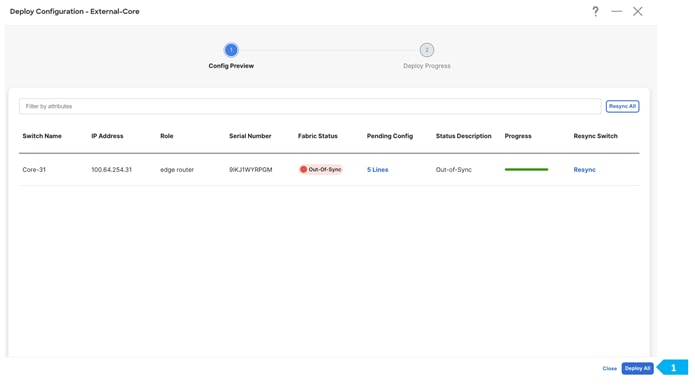Click the Resync link for Core-31
The height and width of the screenshot is (390, 695).
pos(584,170)
